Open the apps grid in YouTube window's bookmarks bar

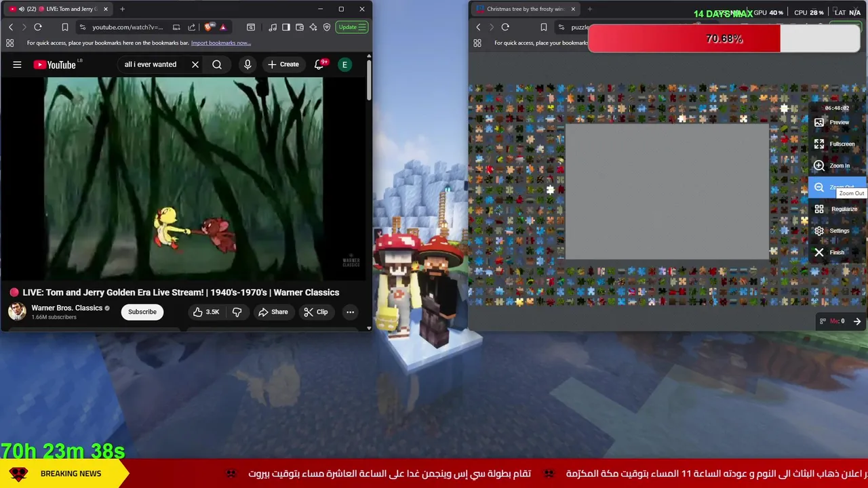(10, 43)
